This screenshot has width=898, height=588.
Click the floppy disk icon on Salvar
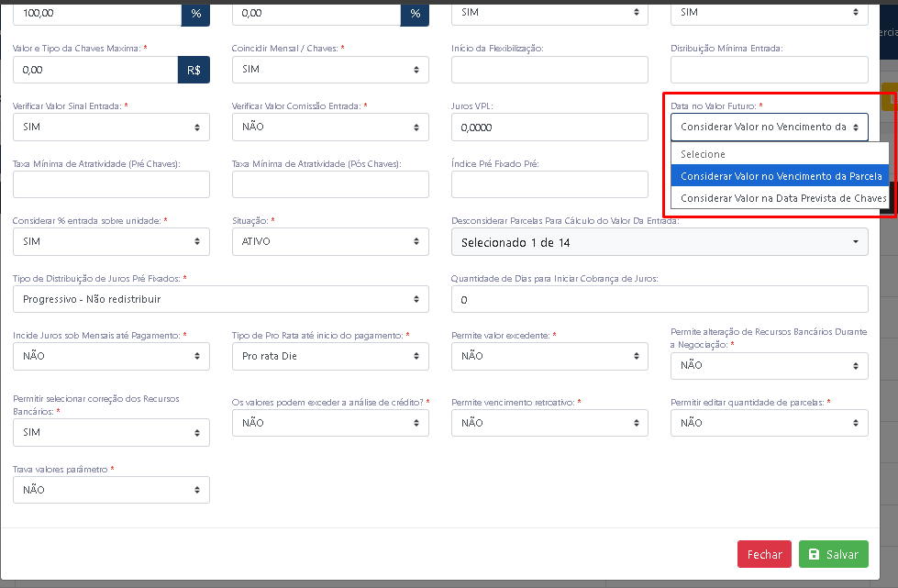814,554
